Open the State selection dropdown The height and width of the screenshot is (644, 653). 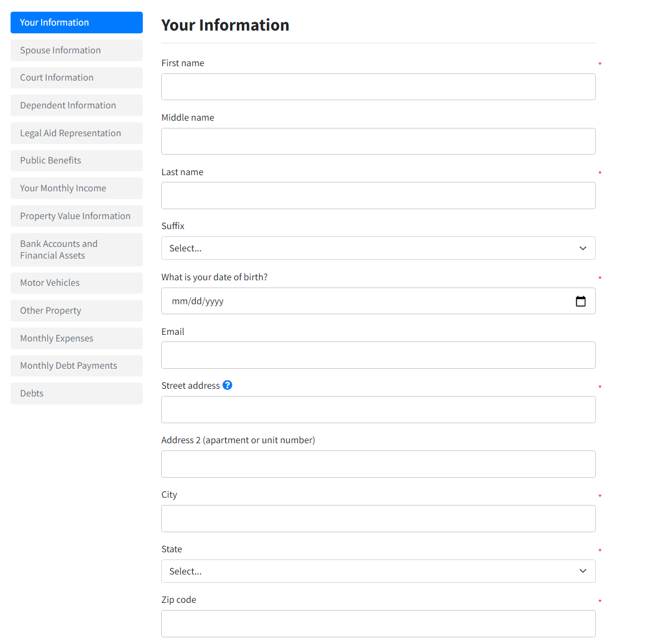click(378, 571)
